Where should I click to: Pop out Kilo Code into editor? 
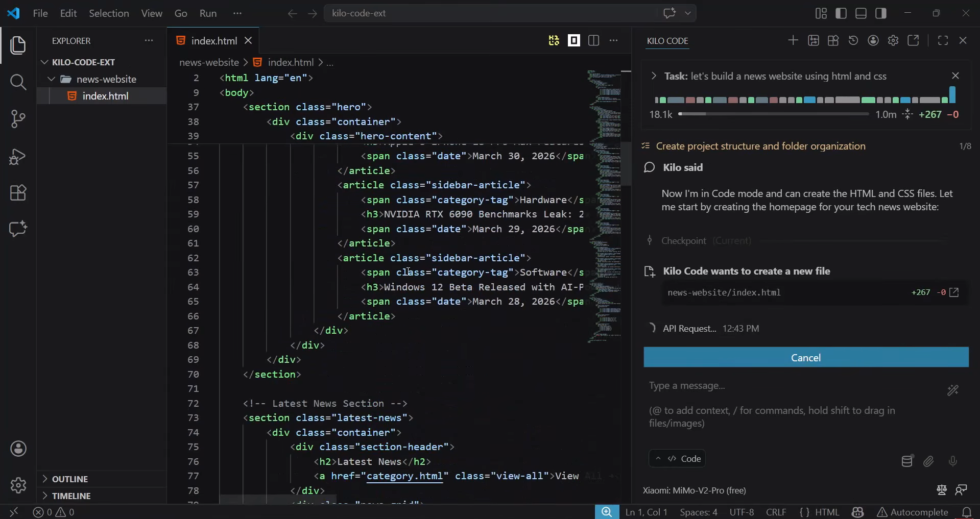click(x=913, y=40)
